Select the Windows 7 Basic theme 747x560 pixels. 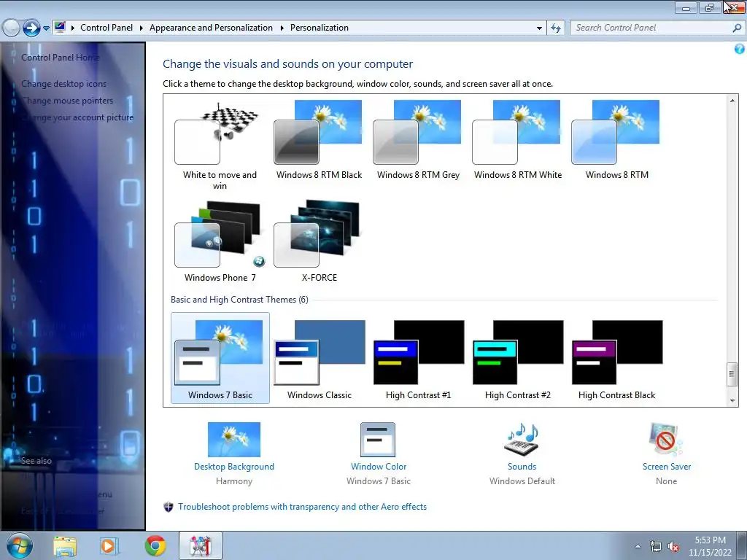(x=220, y=358)
